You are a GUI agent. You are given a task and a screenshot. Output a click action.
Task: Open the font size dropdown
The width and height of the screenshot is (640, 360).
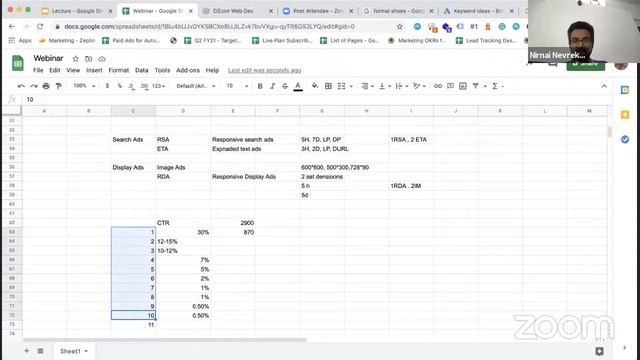click(x=237, y=86)
